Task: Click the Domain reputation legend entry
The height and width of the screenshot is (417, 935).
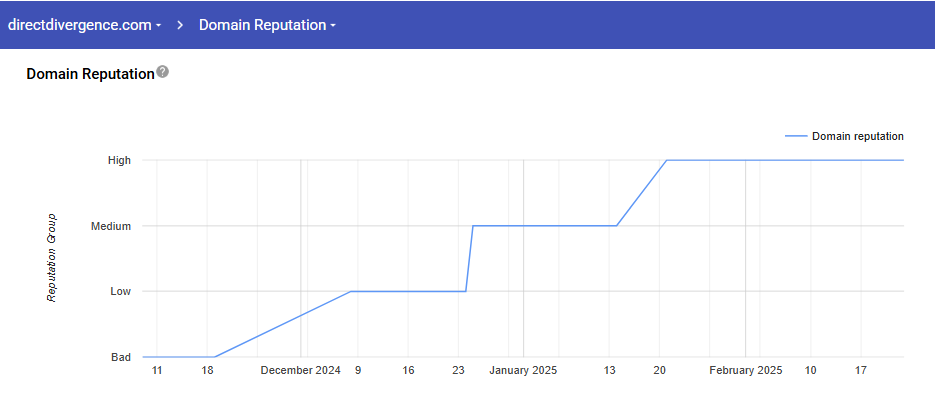Action: point(857,136)
